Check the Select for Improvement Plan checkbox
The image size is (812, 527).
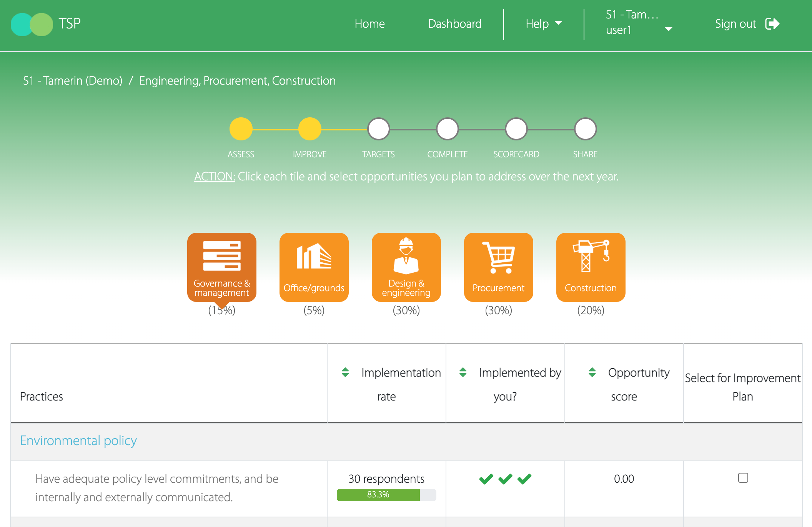pos(743,478)
